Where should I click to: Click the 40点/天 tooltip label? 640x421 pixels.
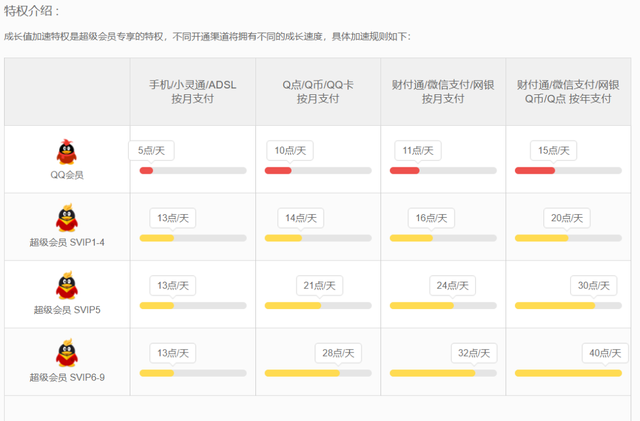point(605,353)
